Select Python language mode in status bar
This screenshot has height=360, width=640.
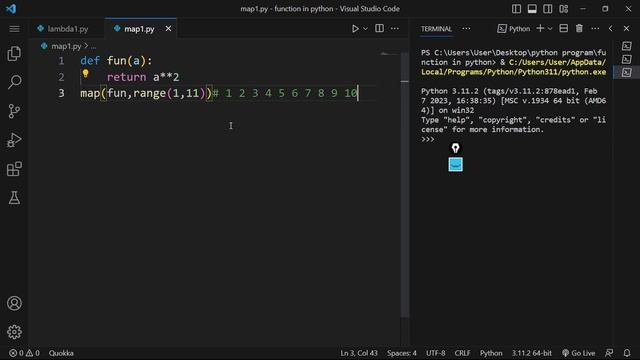[x=491, y=353]
